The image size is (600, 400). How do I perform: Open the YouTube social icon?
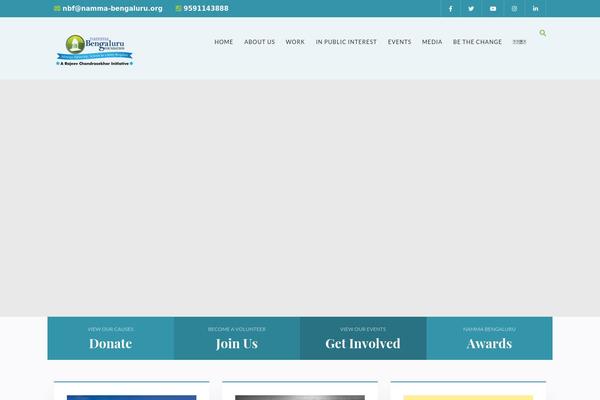[x=493, y=8]
